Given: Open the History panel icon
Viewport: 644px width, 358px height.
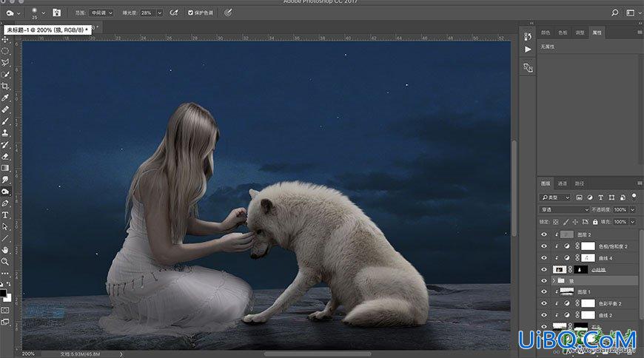Looking at the screenshot, I should pos(528,36).
